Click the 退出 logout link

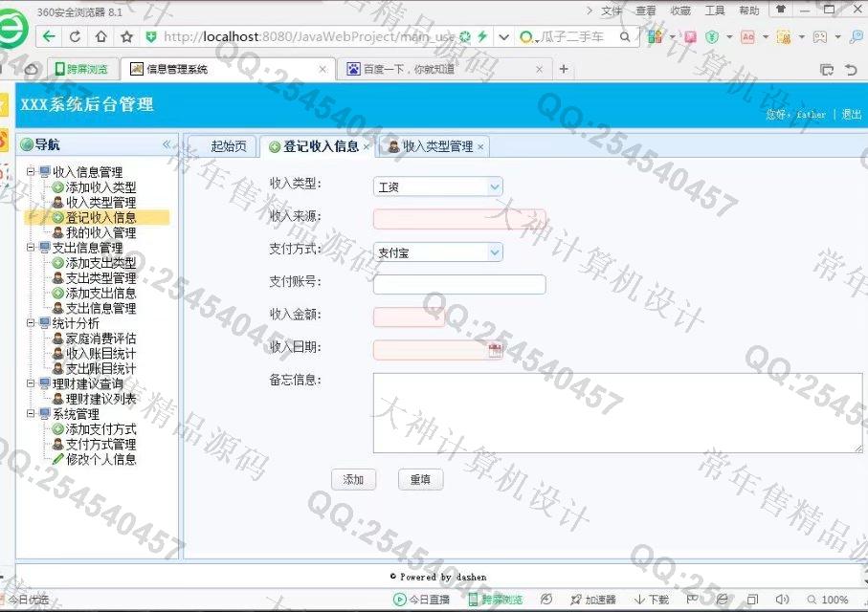pyautogui.click(x=851, y=114)
